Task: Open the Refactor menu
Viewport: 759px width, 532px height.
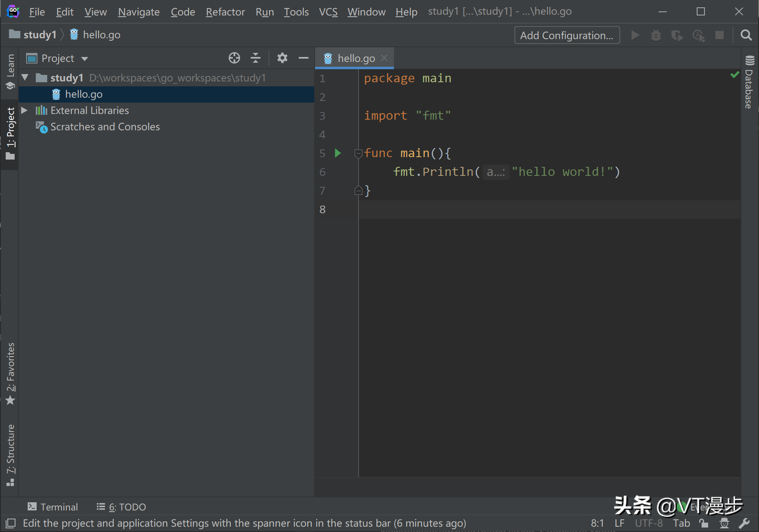Action: 225,12
